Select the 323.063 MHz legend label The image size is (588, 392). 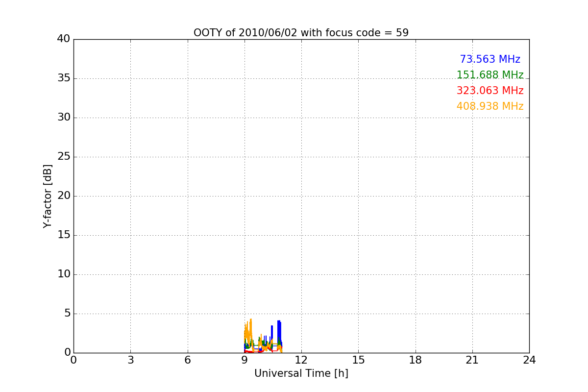coord(490,91)
